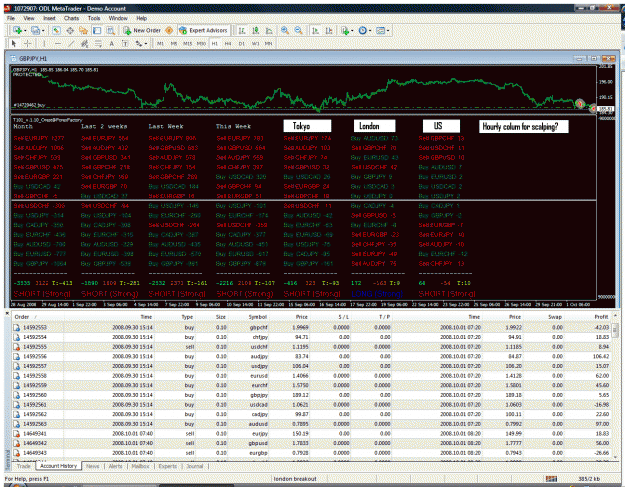Image resolution: width=625 pixels, height=487 pixels.
Task: Select the crosshair tool
Action: point(28,43)
